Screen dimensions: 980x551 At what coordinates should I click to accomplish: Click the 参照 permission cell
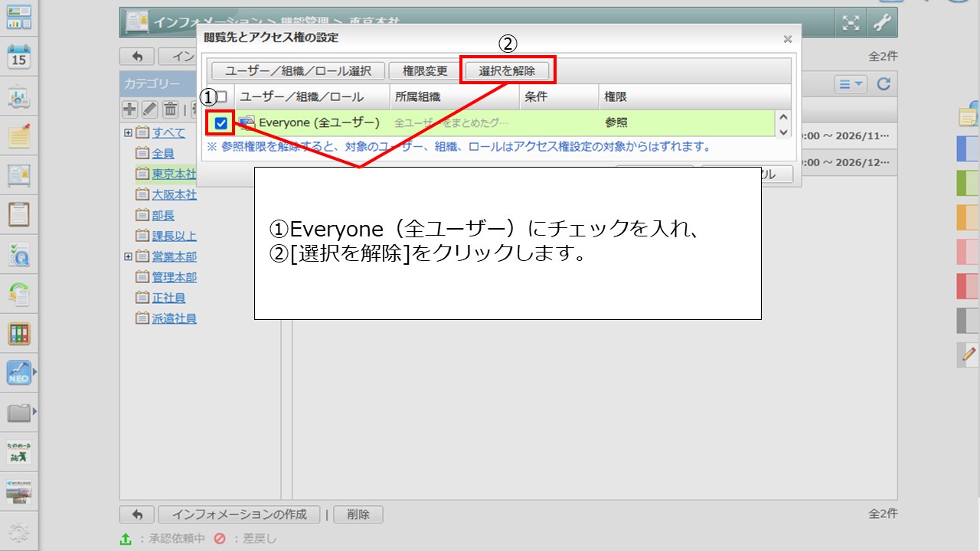(x=616, y=122)
